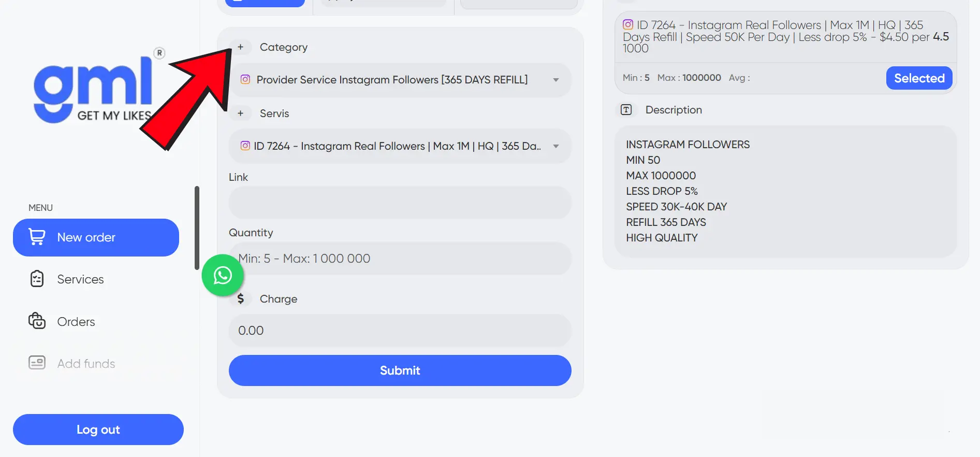Click 'REFILL 365 DAYS' in the description
This screenshot has width=980, height=457.
(666, 222)
